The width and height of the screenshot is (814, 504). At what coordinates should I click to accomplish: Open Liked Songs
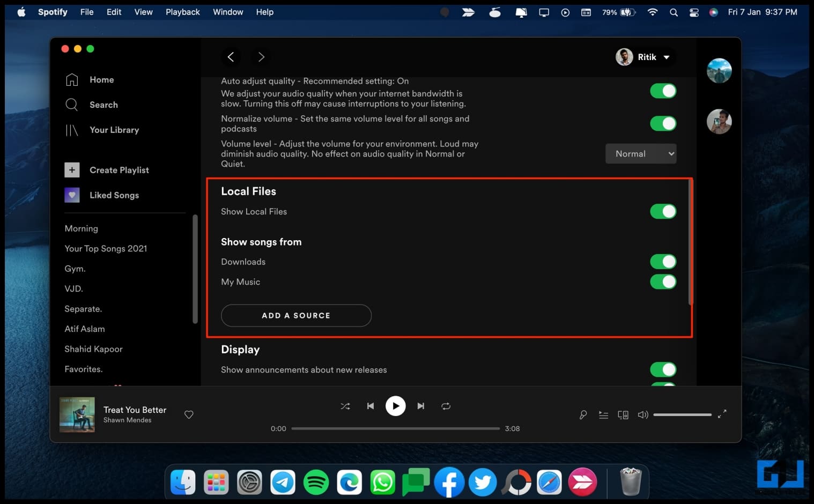pos(114,195)
